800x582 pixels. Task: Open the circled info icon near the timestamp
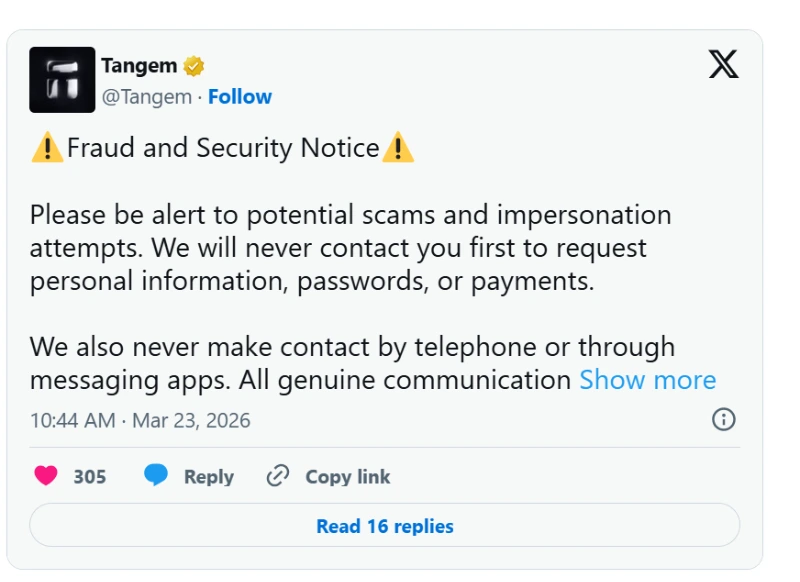pyautogui.click(x=723, y=419)
